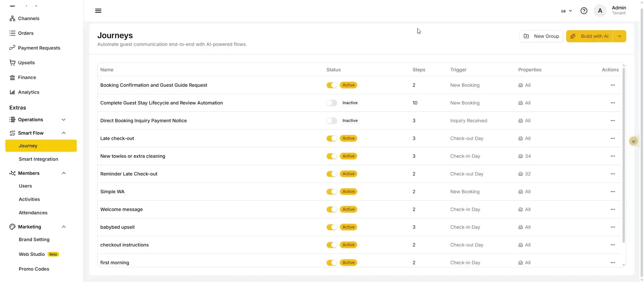
Task: Open actions menu for Welcome message
Action: click(x=613, y=209)
